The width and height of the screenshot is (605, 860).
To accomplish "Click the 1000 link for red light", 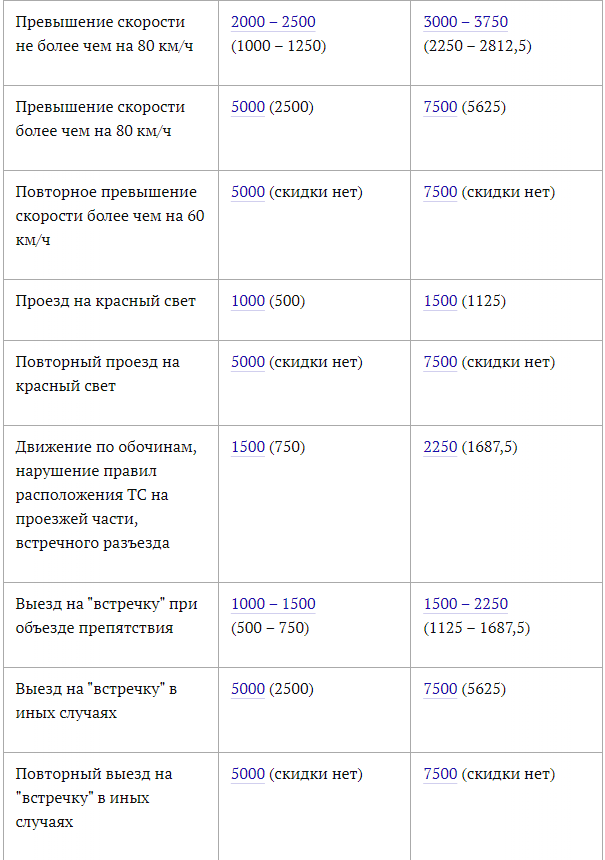I will tap(248, 301).
